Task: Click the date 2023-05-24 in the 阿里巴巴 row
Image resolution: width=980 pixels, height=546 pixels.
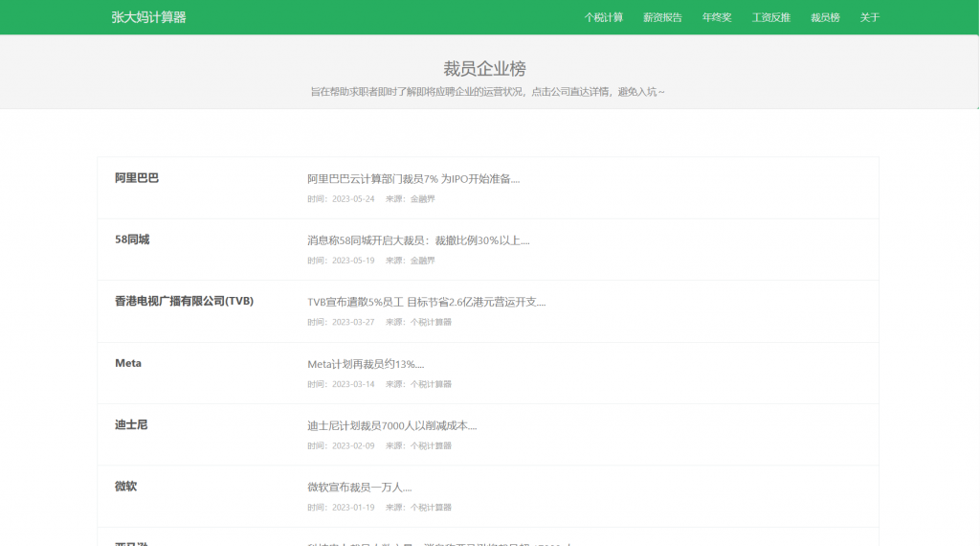Action: pyautogui.click(x=353, y=199)
